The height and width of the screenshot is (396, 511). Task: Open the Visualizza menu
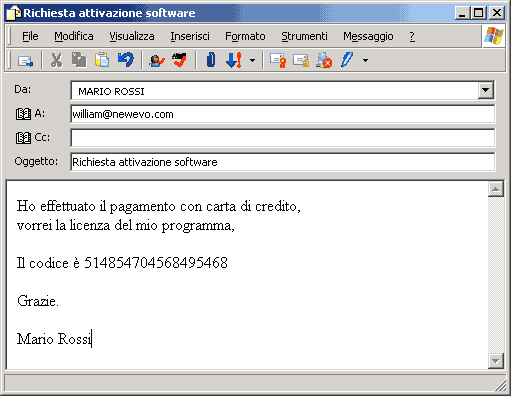[x=132, y=36]
